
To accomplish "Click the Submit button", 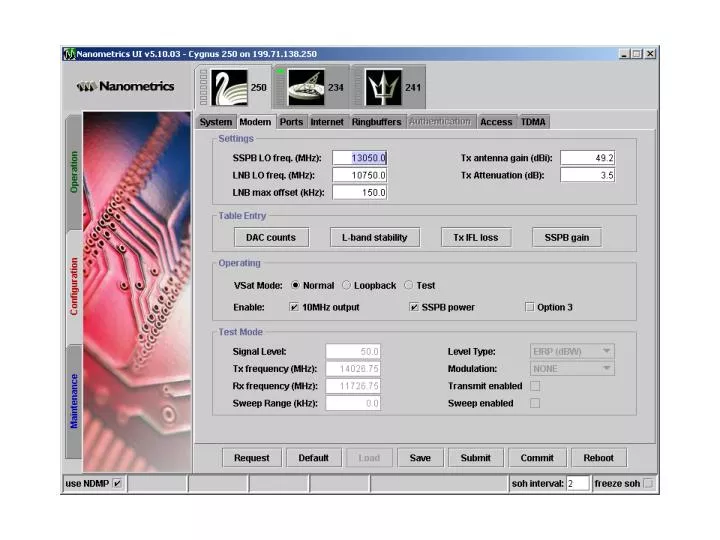I will tap(476, 458).
